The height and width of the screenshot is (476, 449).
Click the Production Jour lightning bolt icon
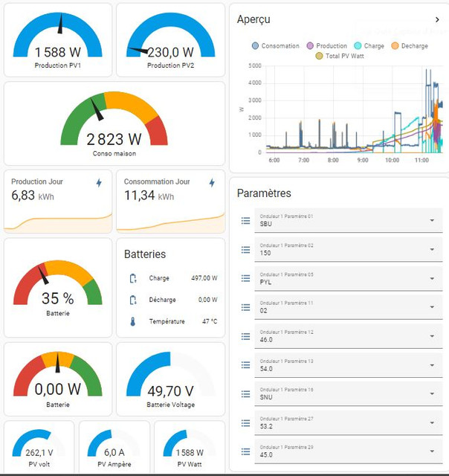pyautogui.click(x=99, y=183)
